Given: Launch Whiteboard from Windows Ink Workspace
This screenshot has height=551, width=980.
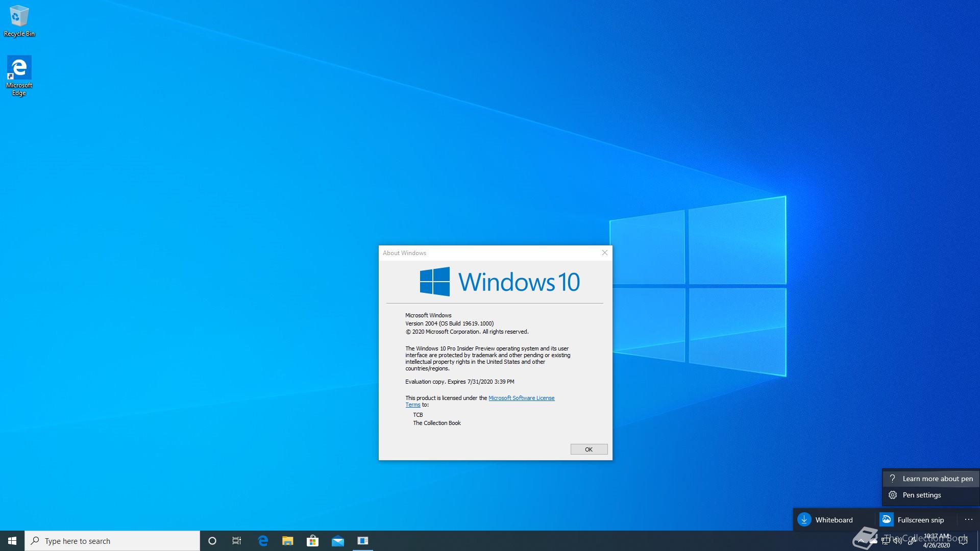Looking at the screenshot, I should click(834, 520).
